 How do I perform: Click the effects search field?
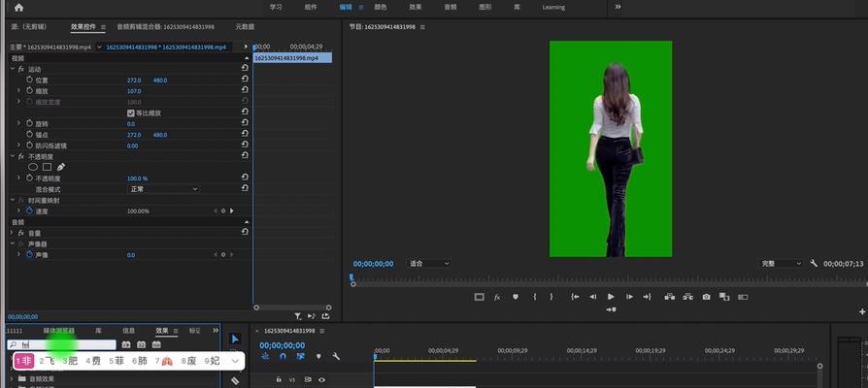pos(61,344)
